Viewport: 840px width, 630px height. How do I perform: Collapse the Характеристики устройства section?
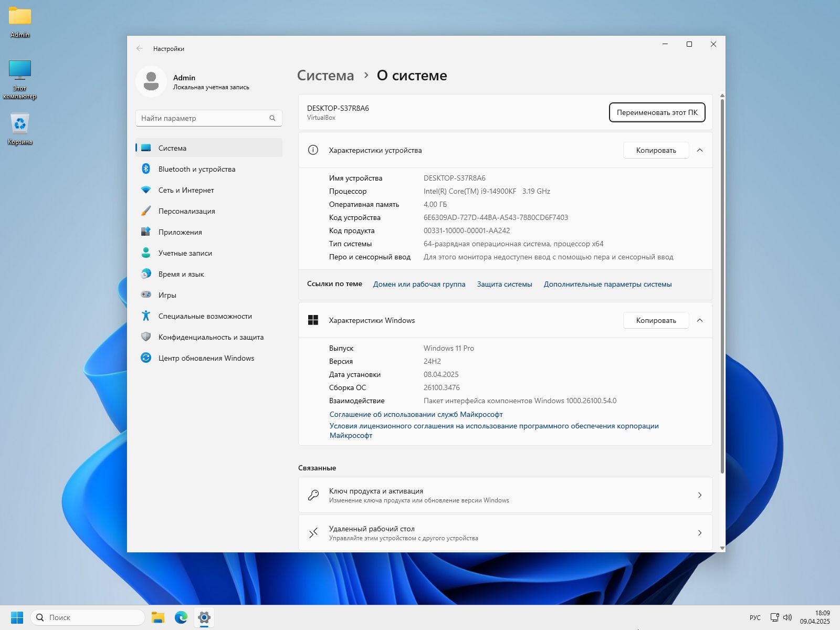tap(700, 150)
